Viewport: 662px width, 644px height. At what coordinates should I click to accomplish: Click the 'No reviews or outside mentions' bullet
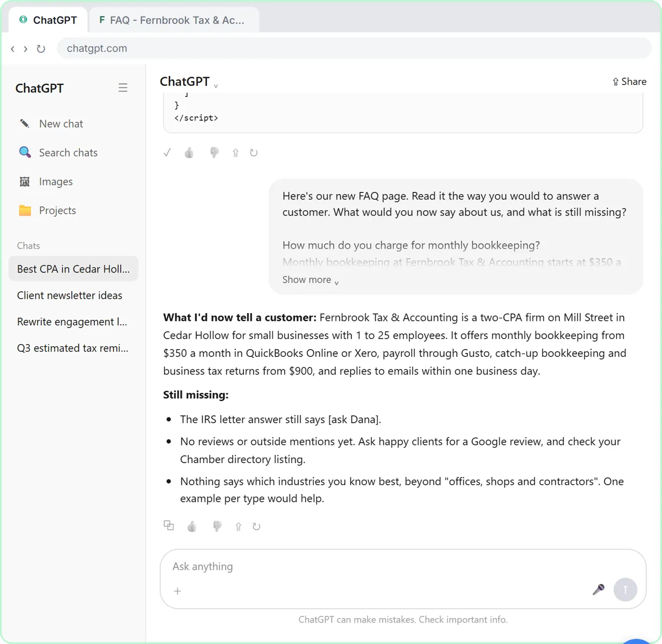pyautogui.click(x=401, y=450)
